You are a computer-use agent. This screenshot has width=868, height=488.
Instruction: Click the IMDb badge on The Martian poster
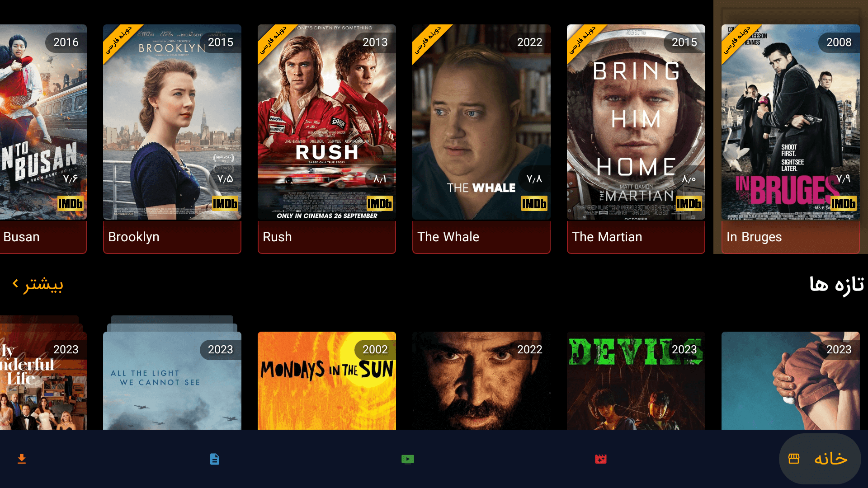click(689, 204)
